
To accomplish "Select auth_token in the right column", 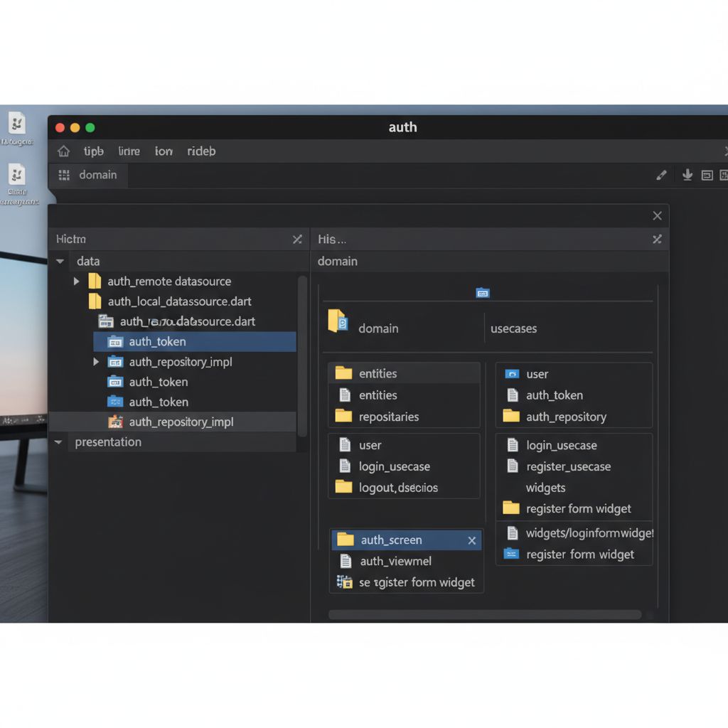I will point(574,395).
